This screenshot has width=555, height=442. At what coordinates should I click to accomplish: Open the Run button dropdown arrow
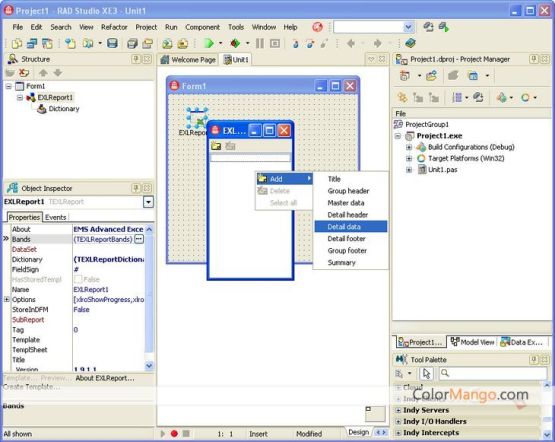click(x=221, y=44)
